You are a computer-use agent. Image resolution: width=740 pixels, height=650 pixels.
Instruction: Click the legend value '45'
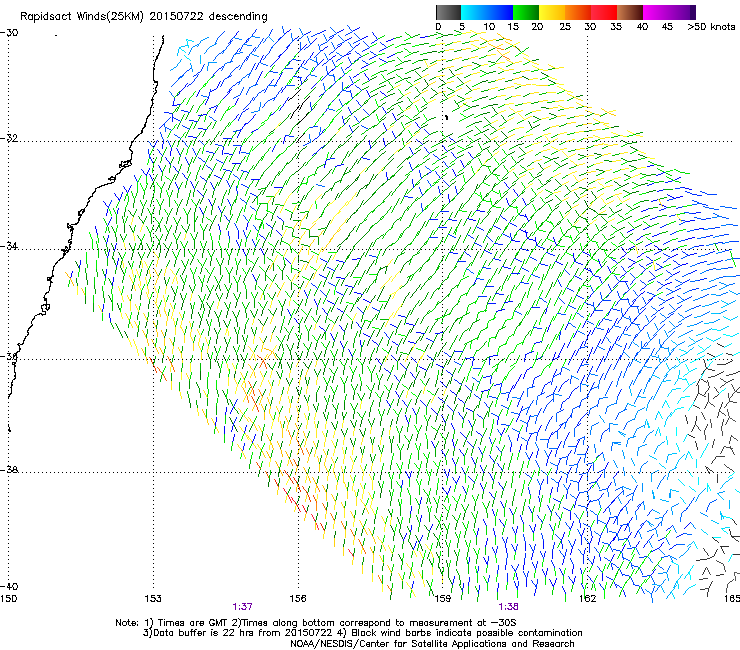click(x=667, y=27)
